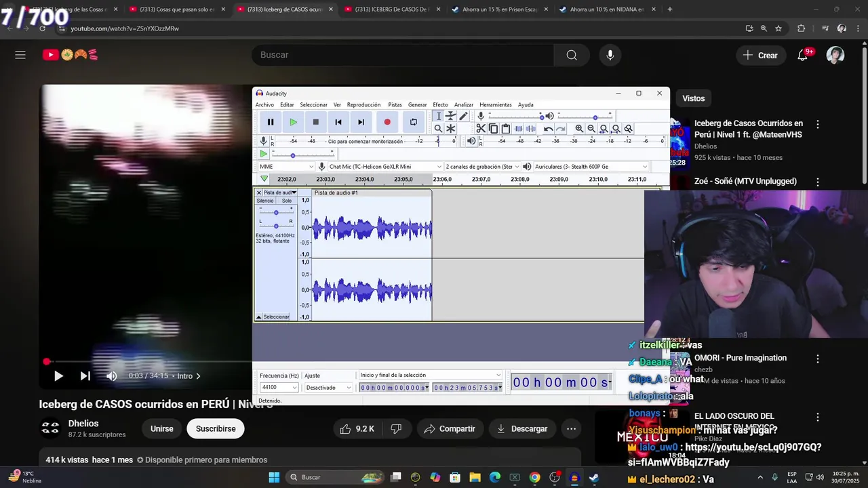Open Pistas menu in Audacity

point(395,104)
